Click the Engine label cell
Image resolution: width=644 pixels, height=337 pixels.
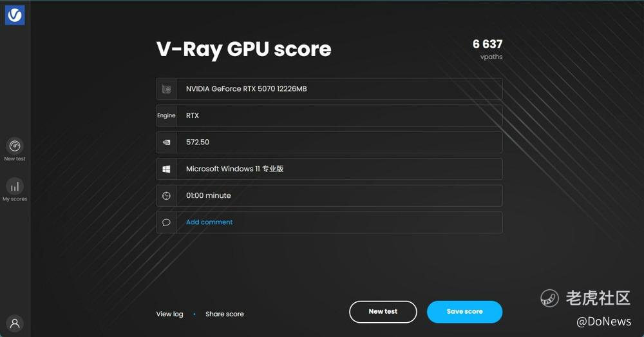pyautogui.click(x=166, y=115)
